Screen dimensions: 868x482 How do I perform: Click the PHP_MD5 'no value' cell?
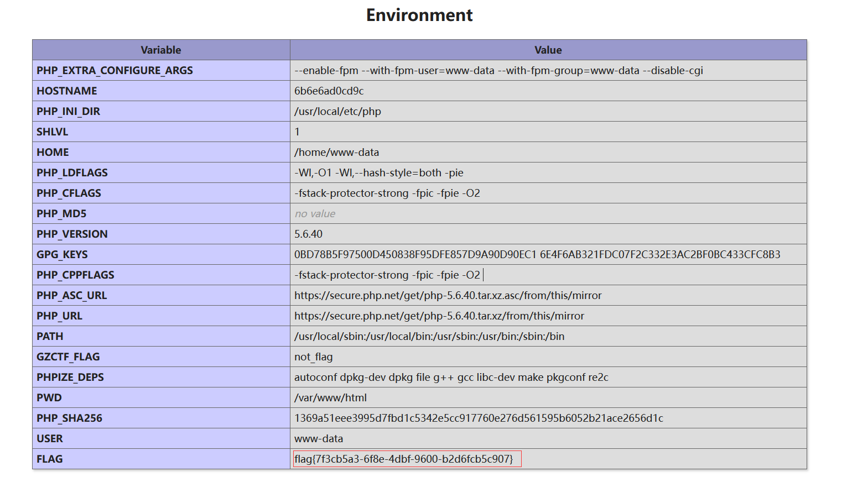click(x=315, y=214)
